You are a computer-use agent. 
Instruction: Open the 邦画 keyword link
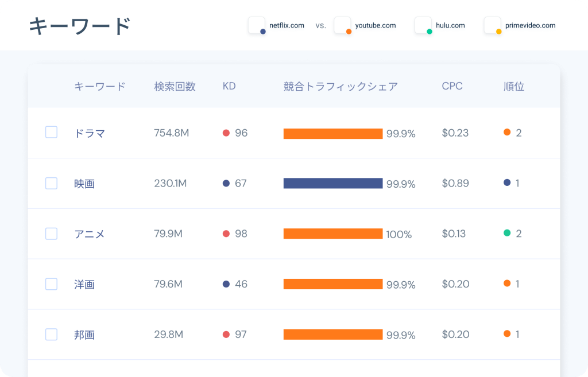point(84,335)
